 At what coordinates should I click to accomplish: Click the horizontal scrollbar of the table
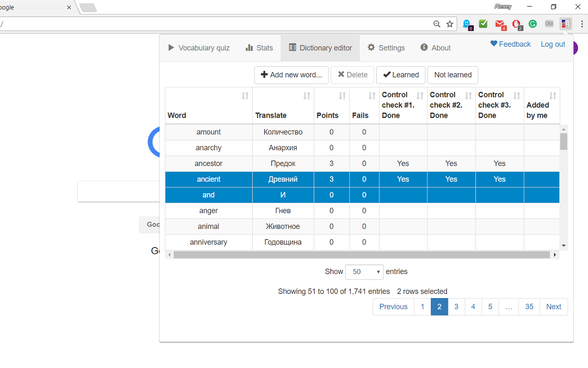click(x=362, y=255)
